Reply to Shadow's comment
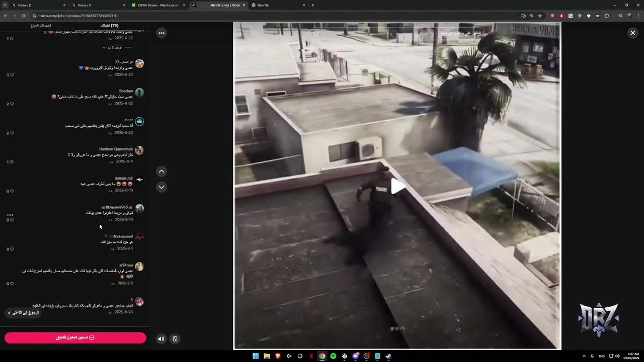This screenshot has width=644, height=362. point(110,104)
